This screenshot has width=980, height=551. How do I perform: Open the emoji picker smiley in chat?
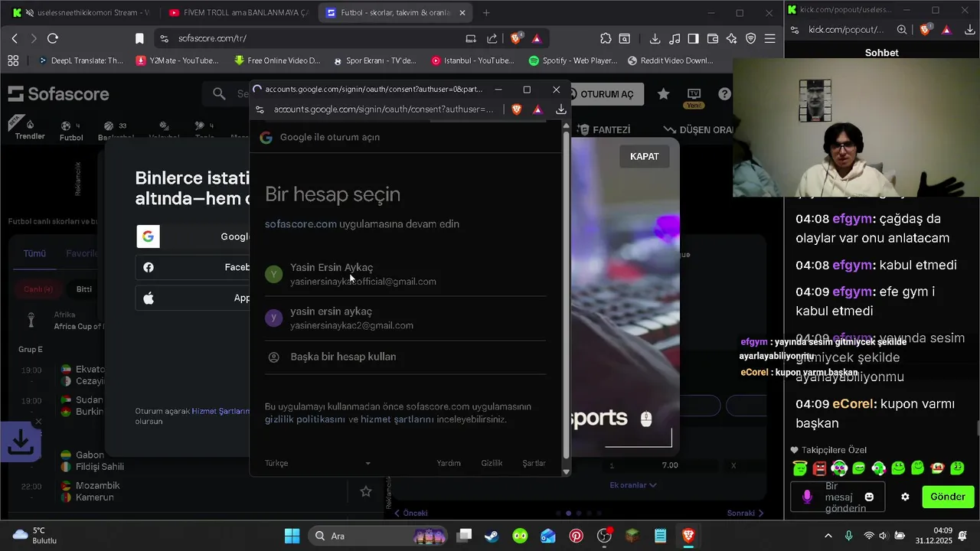(869, 497)
